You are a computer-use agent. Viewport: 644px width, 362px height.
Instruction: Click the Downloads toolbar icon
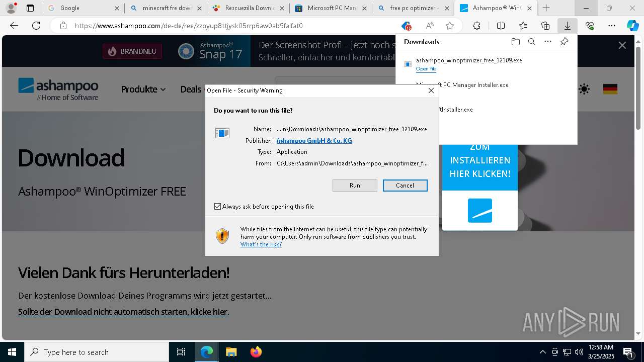click(568, 26)
